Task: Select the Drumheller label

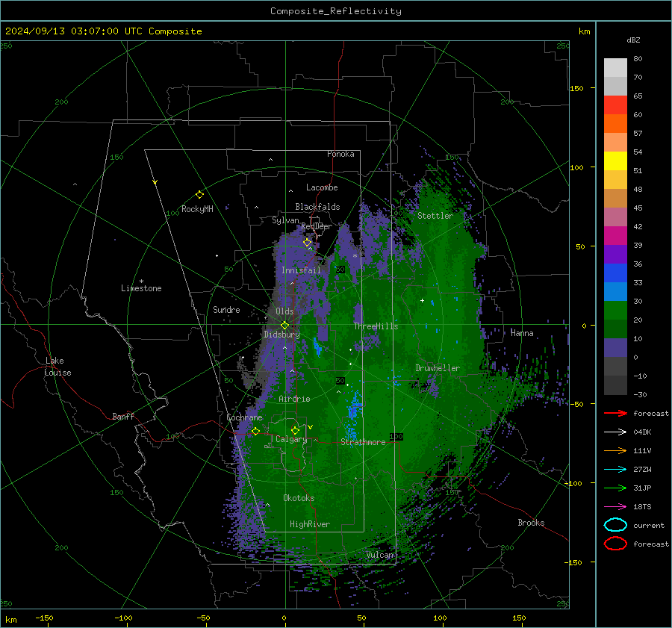Action: (438, 368)
